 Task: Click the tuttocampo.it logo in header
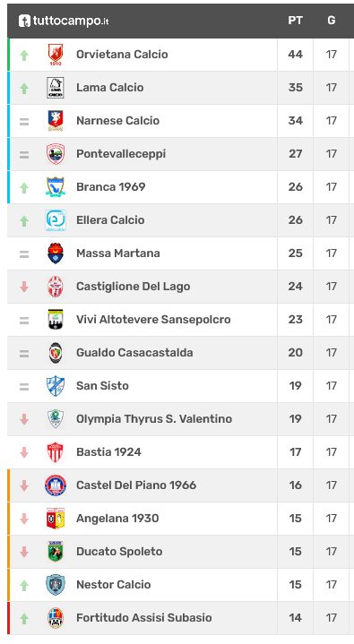64,21
